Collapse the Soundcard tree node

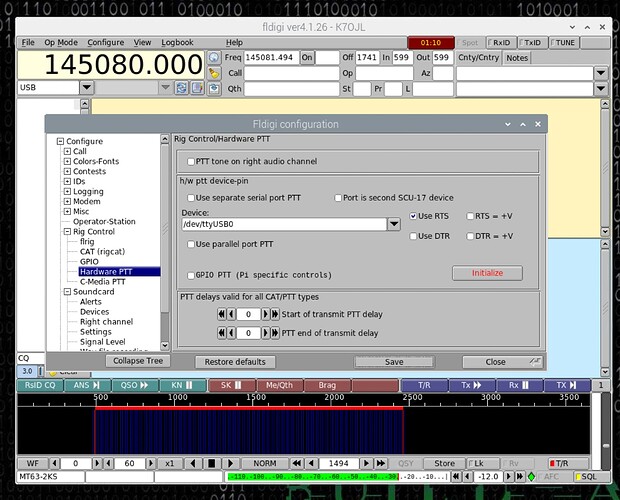[x=67, y=292]
